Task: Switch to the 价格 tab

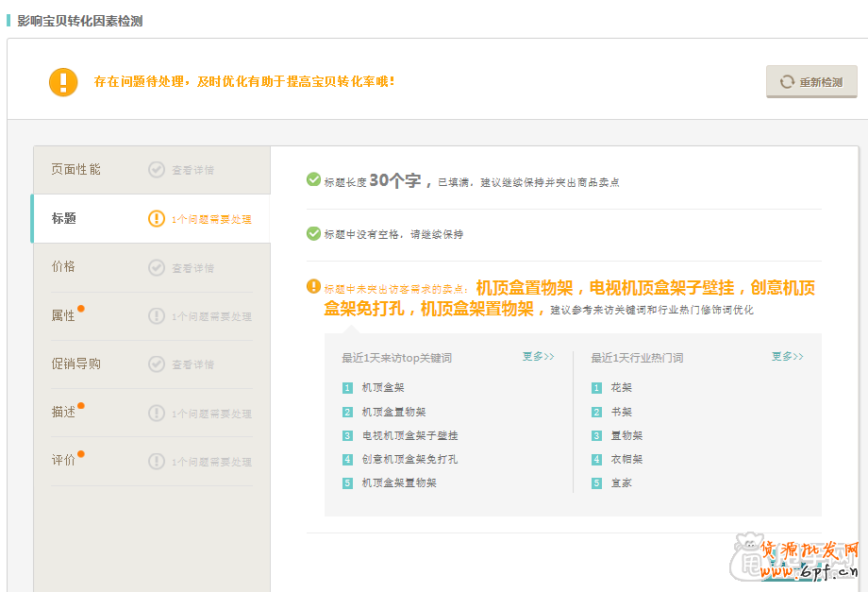Action: (x=64, y=267)
